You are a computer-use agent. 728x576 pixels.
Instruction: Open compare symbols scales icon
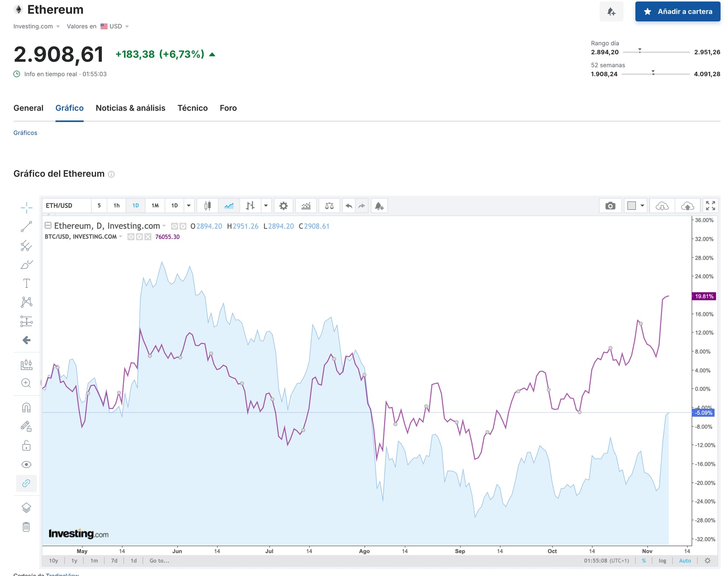click(x=329, y=206)
